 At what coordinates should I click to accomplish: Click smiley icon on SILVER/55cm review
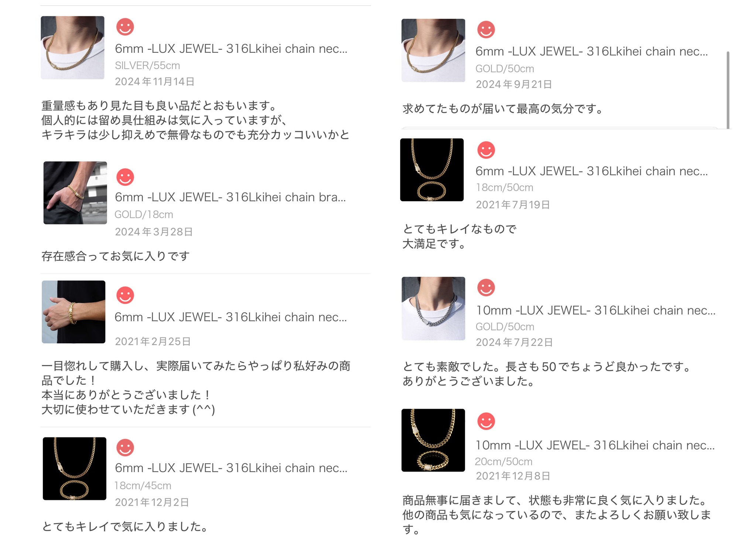pyautogui.click(x=125, y=27)
